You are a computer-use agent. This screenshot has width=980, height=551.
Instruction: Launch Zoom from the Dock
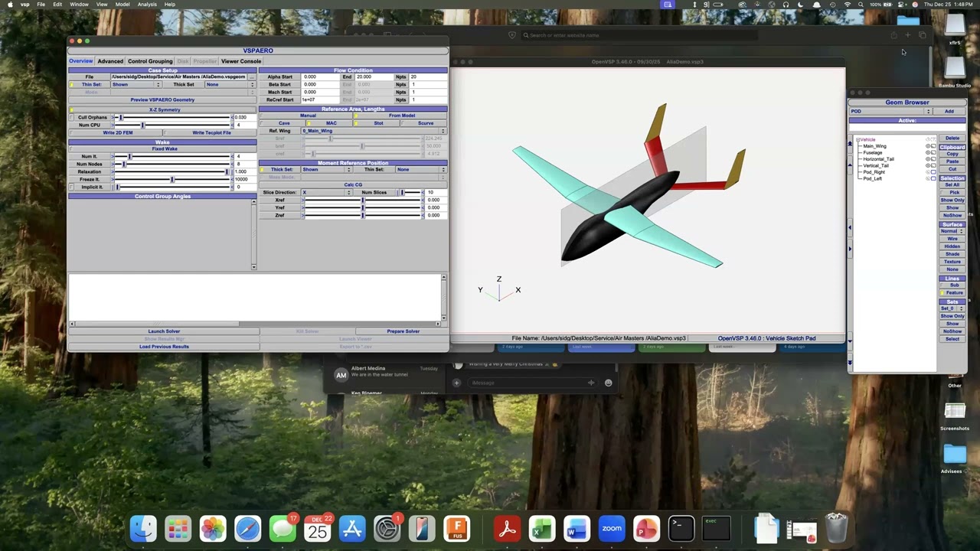(x=612, y=529)
